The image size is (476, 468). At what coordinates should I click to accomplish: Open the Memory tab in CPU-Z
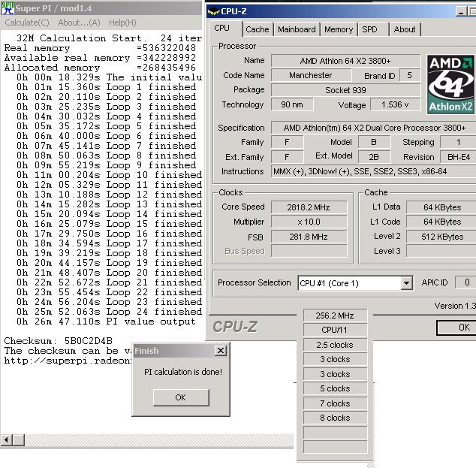(339, 29)
